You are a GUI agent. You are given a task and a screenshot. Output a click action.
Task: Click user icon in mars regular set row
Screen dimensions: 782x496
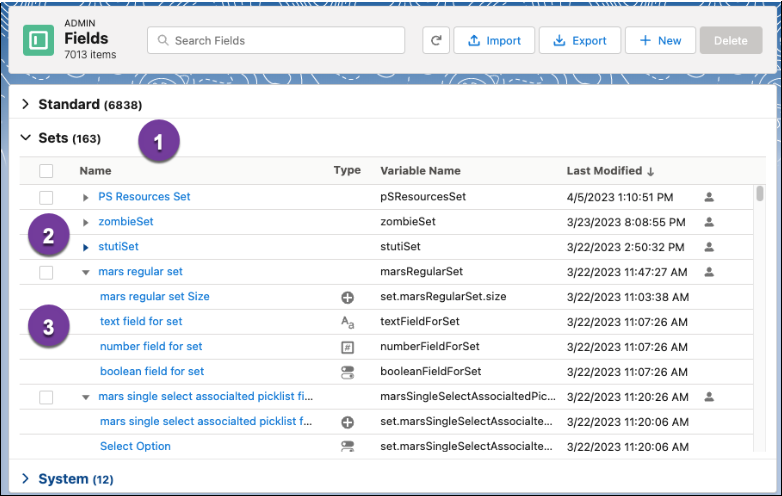[709, 272]
